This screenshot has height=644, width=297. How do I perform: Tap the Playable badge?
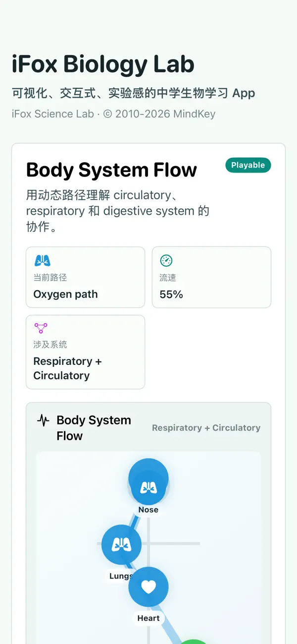pos(248,165)
